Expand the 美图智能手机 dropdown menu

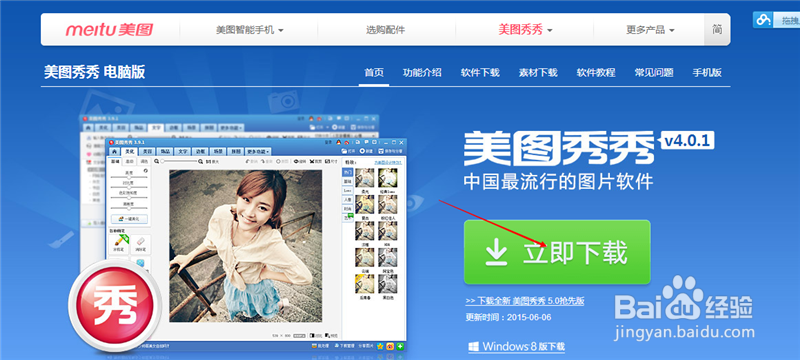point(249,30)
